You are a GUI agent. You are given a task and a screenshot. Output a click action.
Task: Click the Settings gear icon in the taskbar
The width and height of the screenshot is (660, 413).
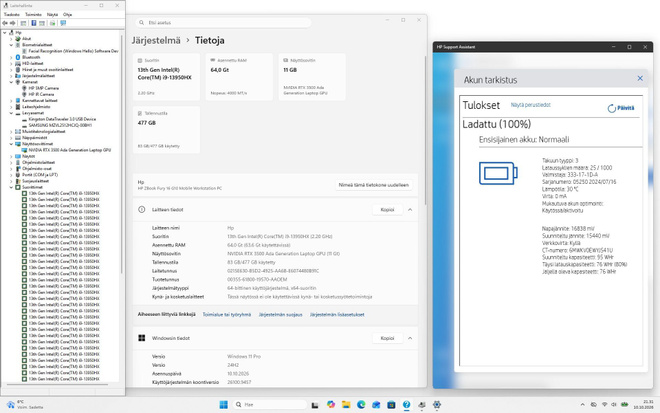coord(437,405)
